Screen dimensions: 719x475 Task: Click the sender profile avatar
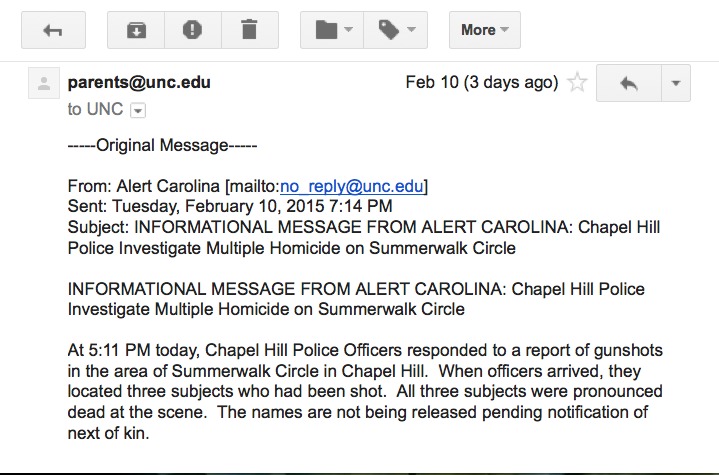44,83
